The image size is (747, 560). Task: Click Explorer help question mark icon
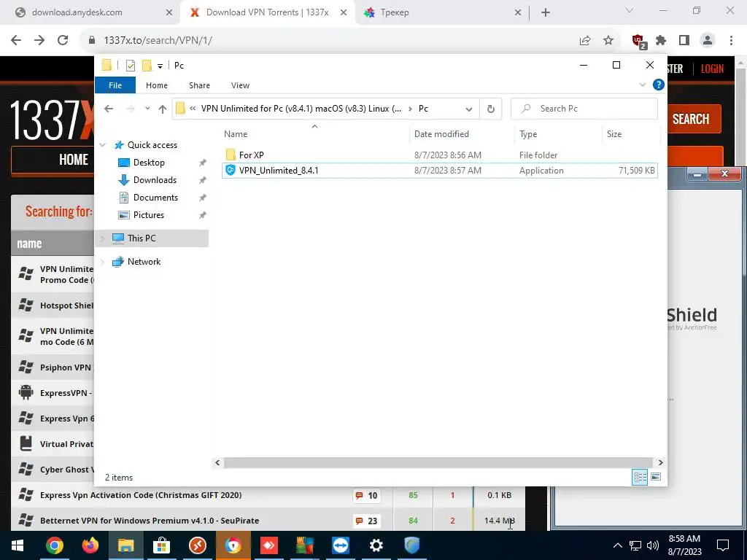point(659,85)
